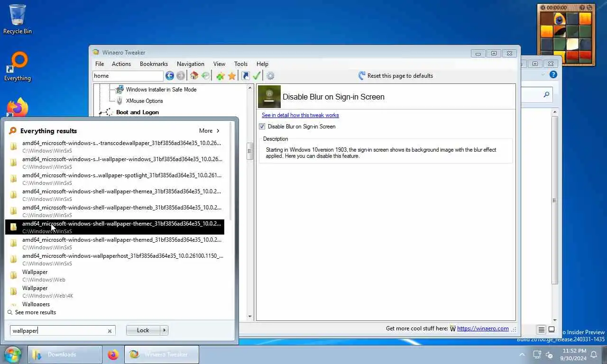Shuffle the puzzle using top-right gadget icon
607x364 pixels.
point(590,8)
